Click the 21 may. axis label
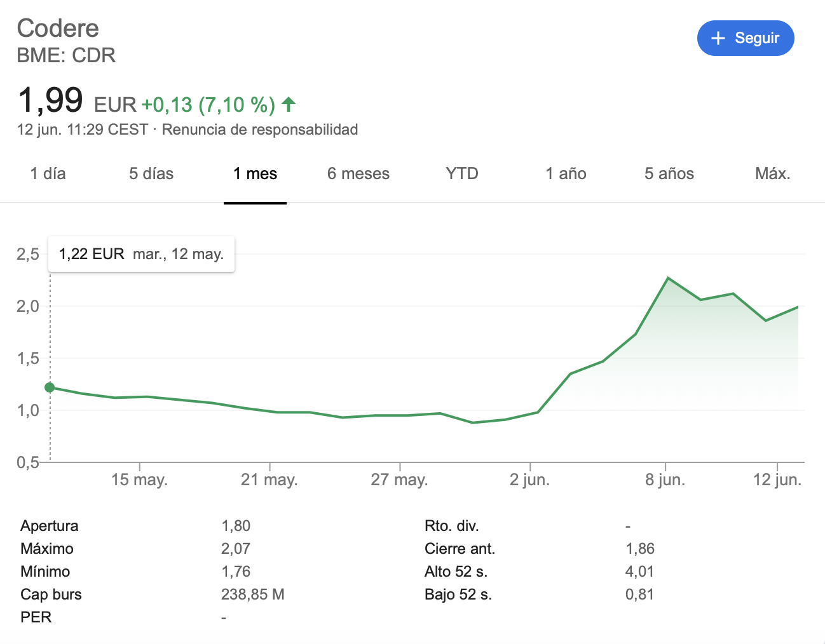The image size is (825, 644). 269,480
